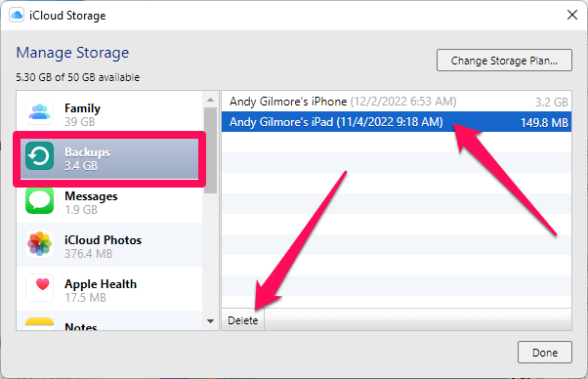The image size is (588, 379).
Task: Select the iCloud Photos flower icon
Action: pyautogui.click(x=39, y=244)
